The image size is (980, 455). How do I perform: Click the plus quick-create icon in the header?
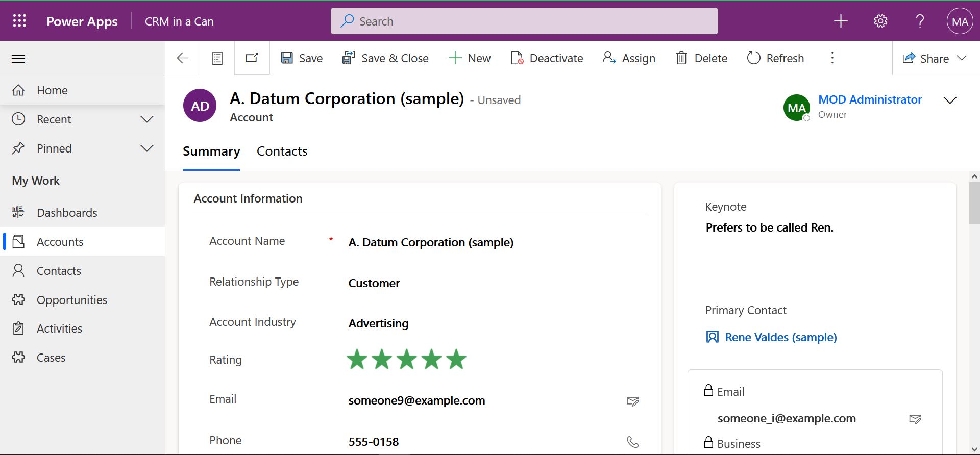tap(841, 21)
